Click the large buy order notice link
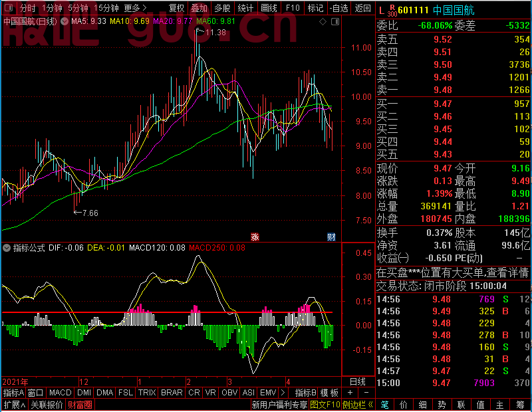The width and height of the screenshot is (532, 412). [x=453, y=272]
